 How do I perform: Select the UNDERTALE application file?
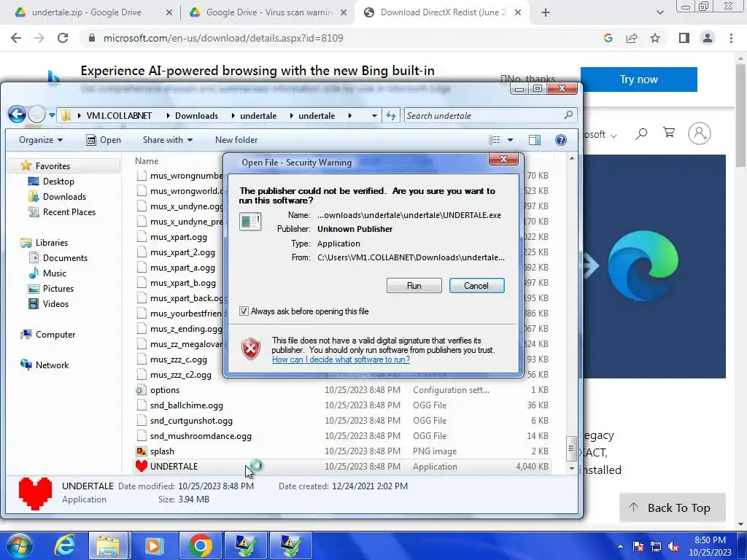coord(342,467)
